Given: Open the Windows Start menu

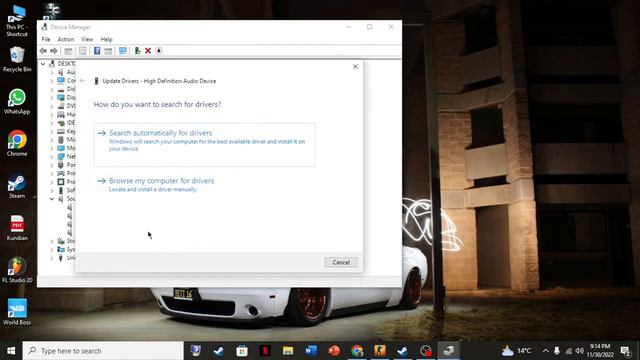Looking at the screenshot, I should 11,351.
